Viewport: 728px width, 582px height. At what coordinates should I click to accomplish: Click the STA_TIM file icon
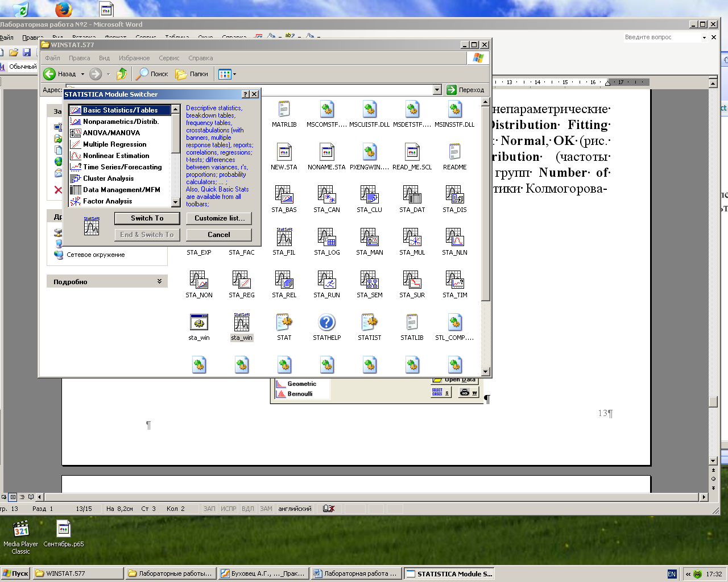[x=454, y=280]
